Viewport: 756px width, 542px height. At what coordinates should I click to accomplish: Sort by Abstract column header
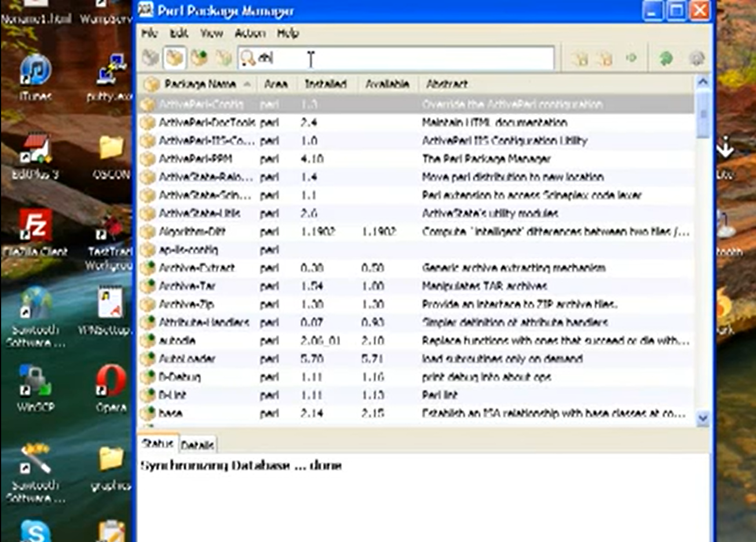coord(556,85)
